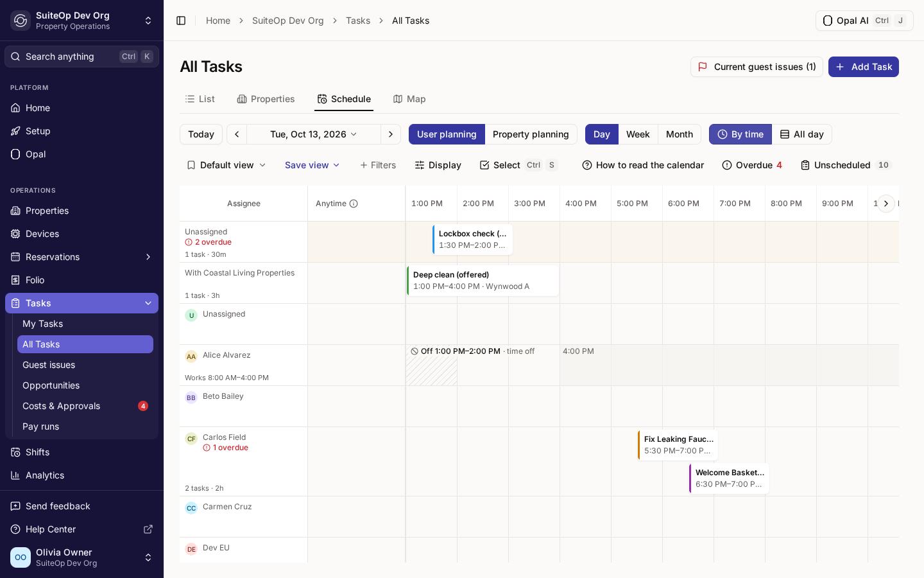Go to next day arrow
Viewport: 924px width, 578px height.
[x=391, y=134]
